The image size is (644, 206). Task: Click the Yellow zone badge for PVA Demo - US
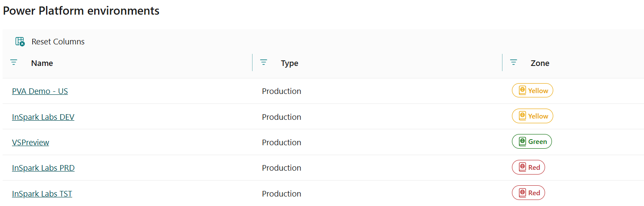532,91
